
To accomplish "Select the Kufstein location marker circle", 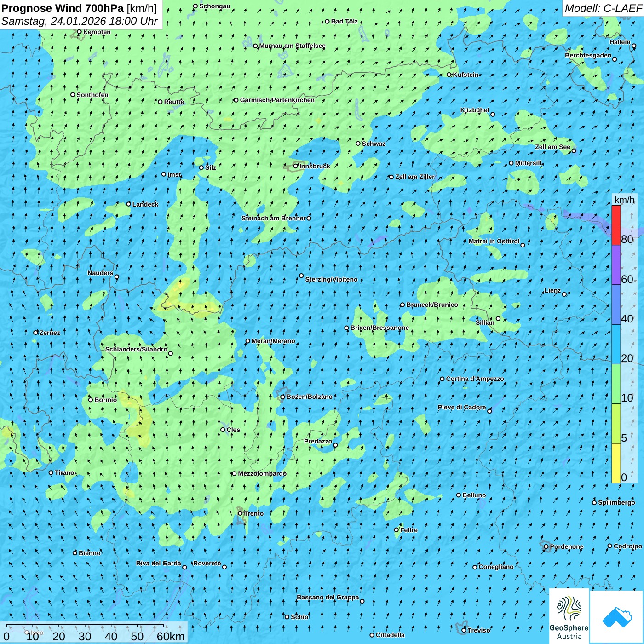I will (449, 75).
